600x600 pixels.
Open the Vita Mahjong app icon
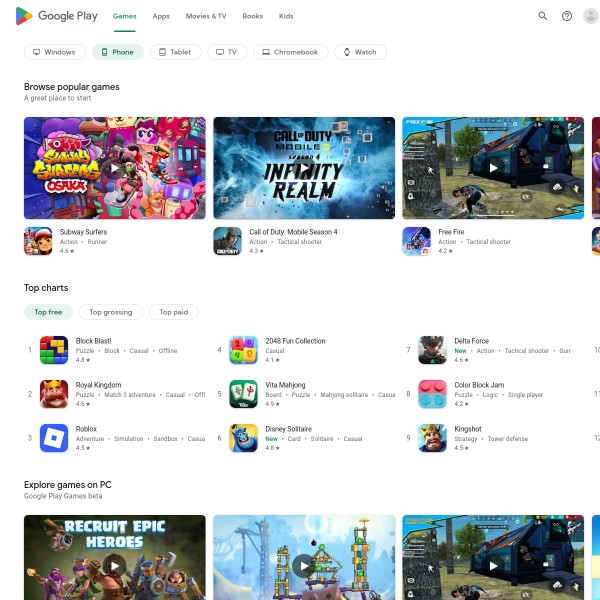tap(243, 394)
